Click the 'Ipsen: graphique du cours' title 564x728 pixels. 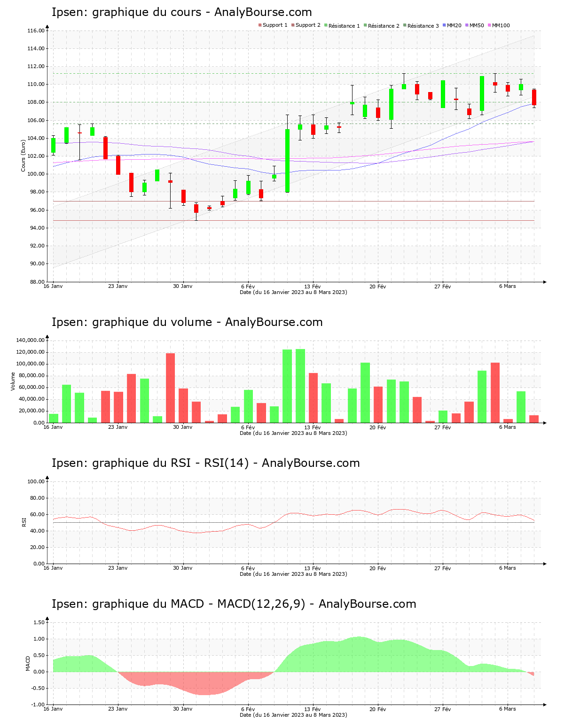click(x=126, y=12)
